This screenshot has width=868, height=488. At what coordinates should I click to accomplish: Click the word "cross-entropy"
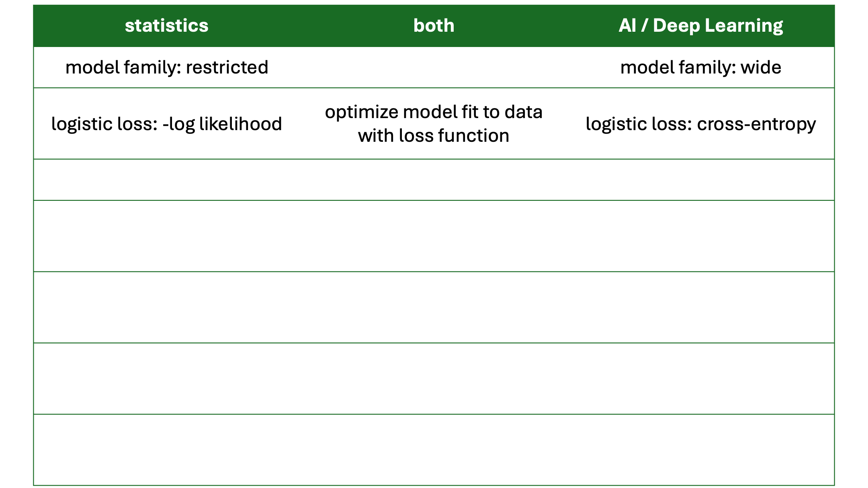pyautogui.click(x=756, y=124)
